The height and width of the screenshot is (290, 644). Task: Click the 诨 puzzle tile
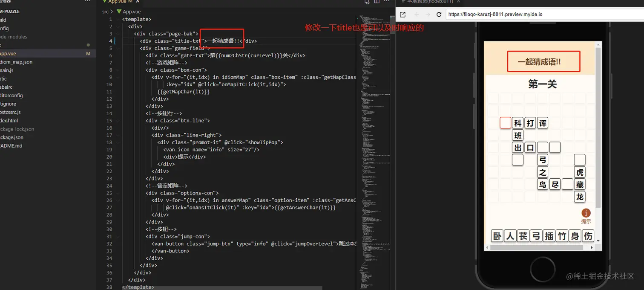(542, 123)
